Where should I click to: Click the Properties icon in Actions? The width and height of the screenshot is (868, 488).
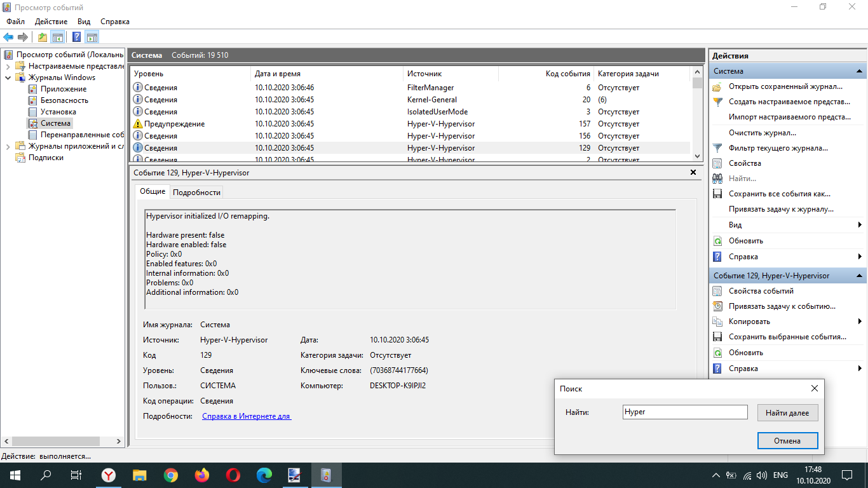(x=717, y=163)
